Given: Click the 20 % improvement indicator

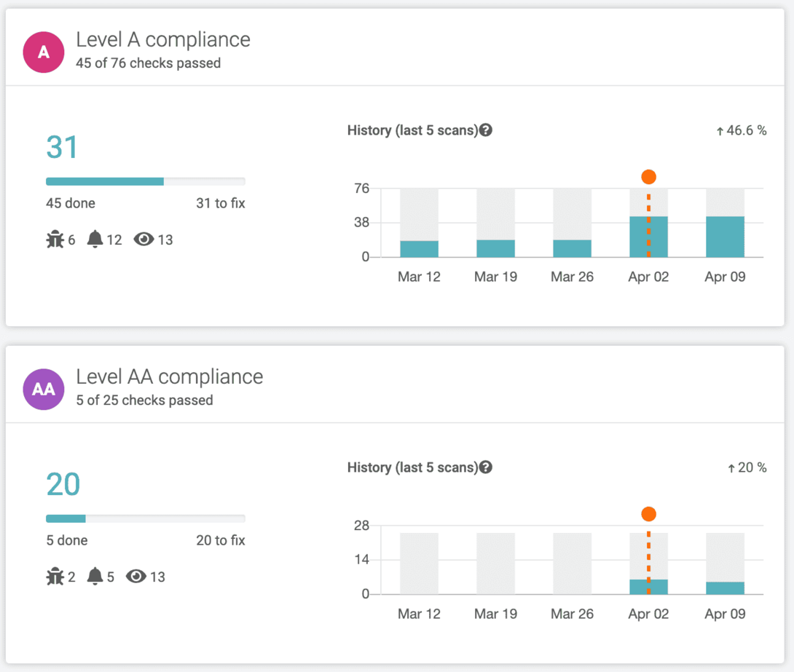Looking at the screenshot, I should [x=748, y=467].
